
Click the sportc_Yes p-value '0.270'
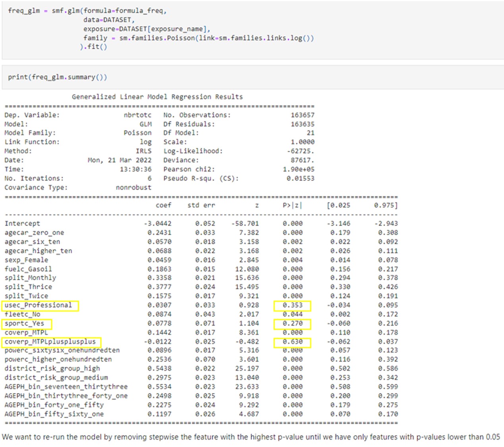click(x=292, y=323)
